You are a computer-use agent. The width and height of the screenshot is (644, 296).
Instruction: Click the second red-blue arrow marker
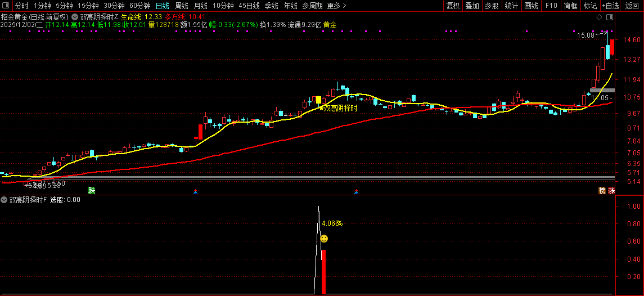click(356, 191)
